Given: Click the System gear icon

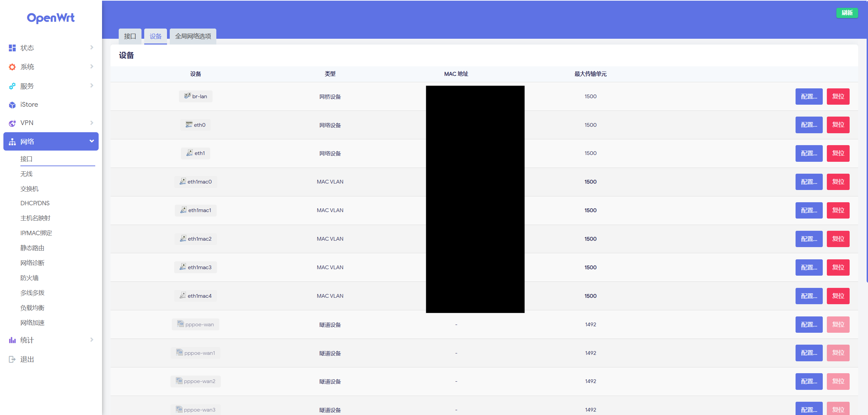Looking at the screenshot, I should 12,67.
